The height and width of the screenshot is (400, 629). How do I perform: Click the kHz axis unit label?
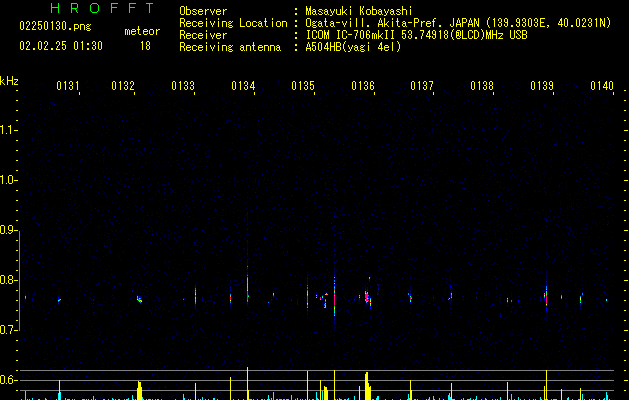click(x=9, y=81)
